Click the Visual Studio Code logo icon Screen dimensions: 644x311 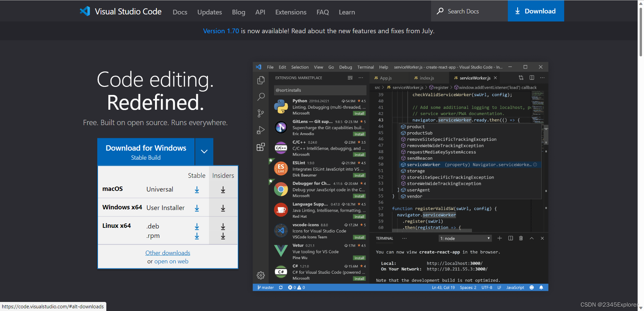click(85, 11)
